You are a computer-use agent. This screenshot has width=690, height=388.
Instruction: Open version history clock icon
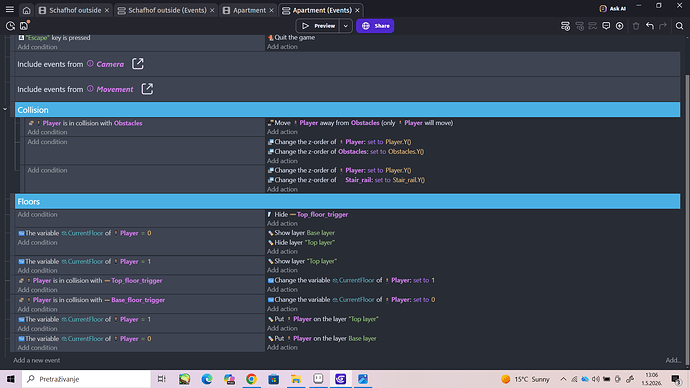[x=10, y=26]
